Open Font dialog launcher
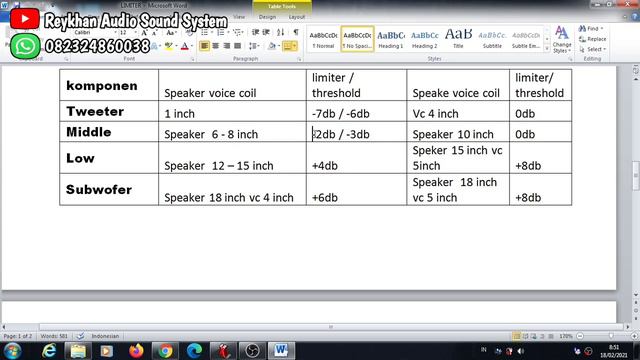640x360 pixels. 193,59
